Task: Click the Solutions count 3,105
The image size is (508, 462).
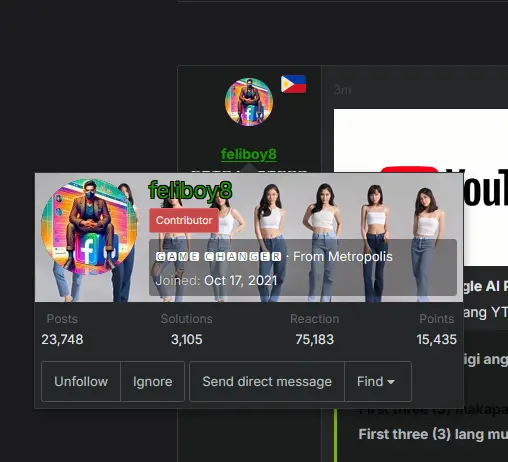Action: click(187, 339)
